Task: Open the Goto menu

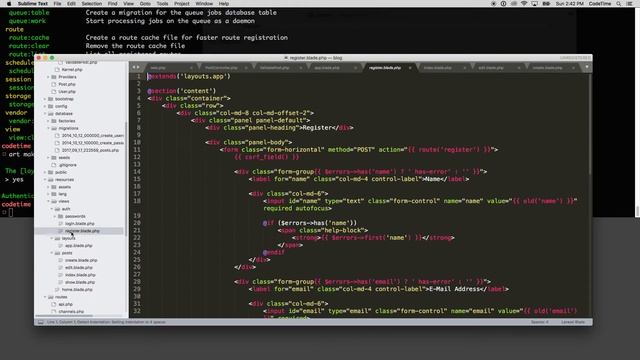Action: pyautogui.click(x=145, y=3)
